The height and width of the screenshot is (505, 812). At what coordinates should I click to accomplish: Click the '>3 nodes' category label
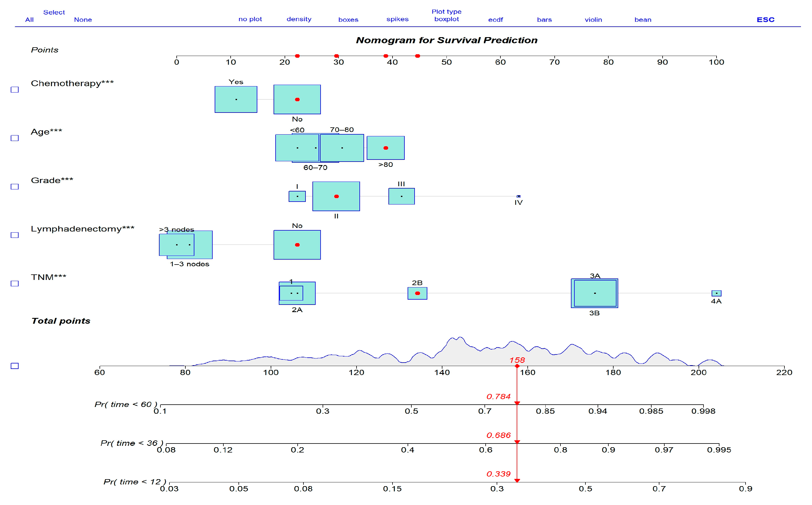[176, 229]
